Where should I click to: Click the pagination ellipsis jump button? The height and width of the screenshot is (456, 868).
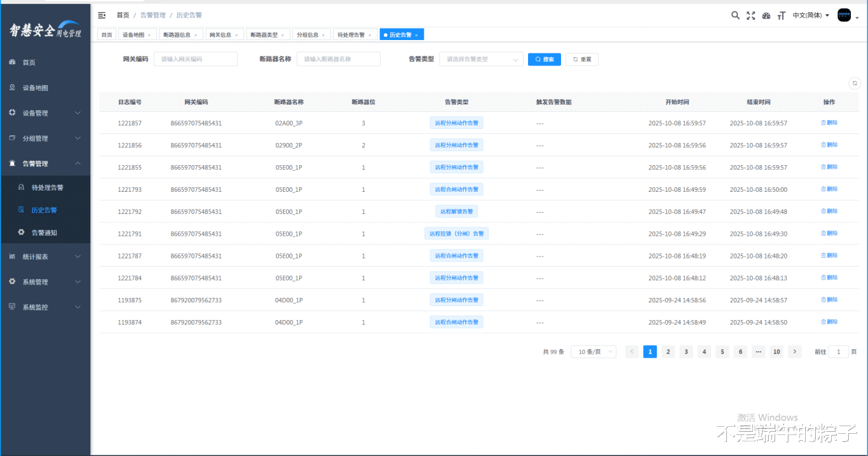(x=759, y=352)
